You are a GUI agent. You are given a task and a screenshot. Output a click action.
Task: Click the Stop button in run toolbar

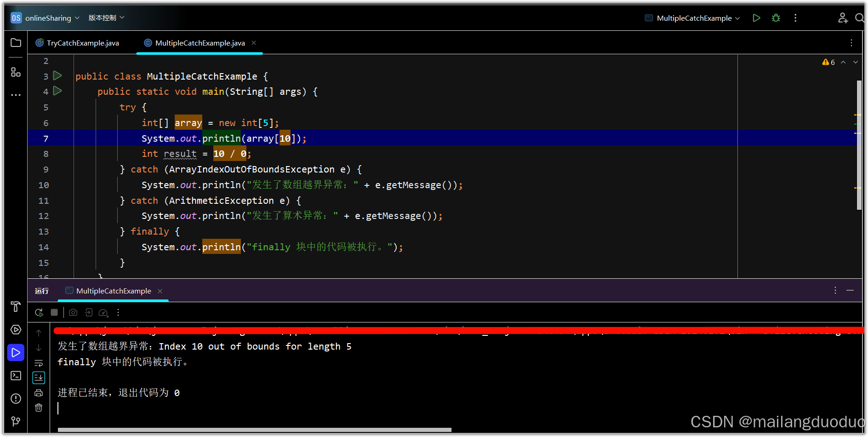pyautogui.click(x=54, y=313)
